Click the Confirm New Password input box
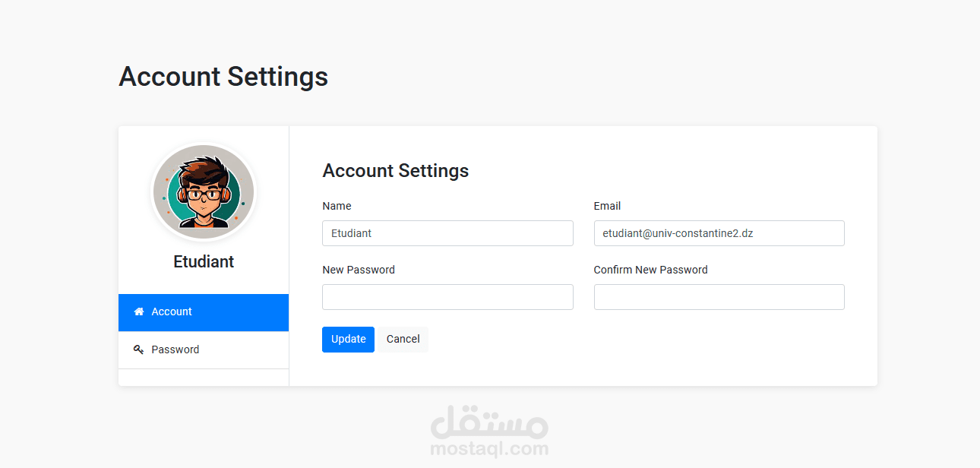980x468 pixels. coord(719,297)
